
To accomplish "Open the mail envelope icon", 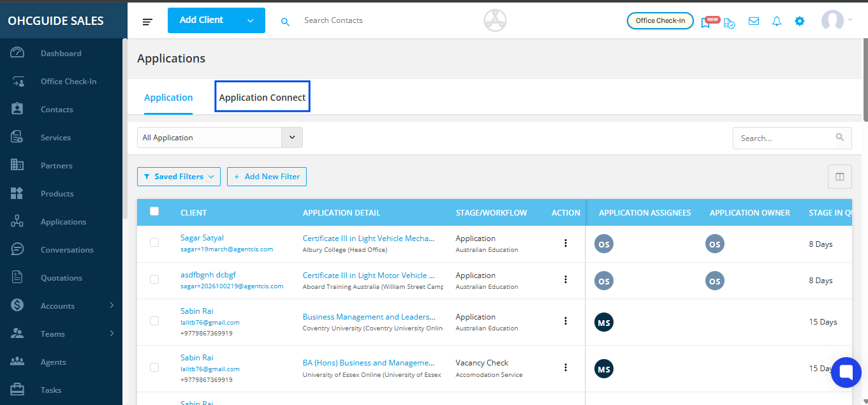I will pos(754,21).
